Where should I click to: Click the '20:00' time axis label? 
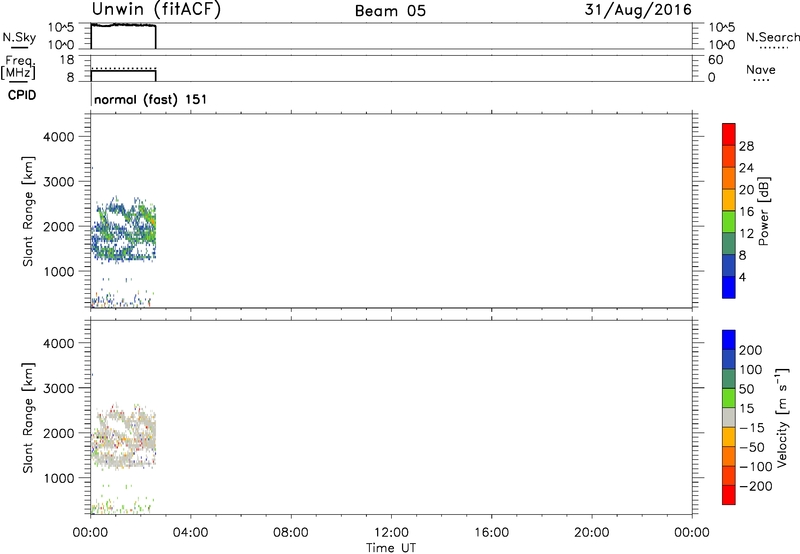(592, 533)
